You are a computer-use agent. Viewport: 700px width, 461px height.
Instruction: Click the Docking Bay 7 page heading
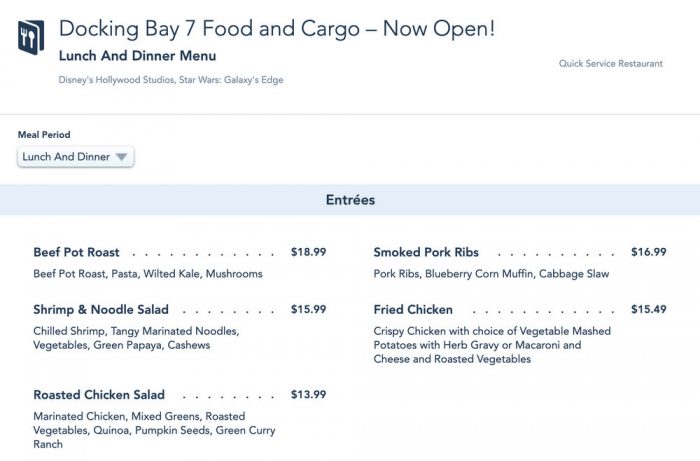pyautogui.click(x=277, y=29)
